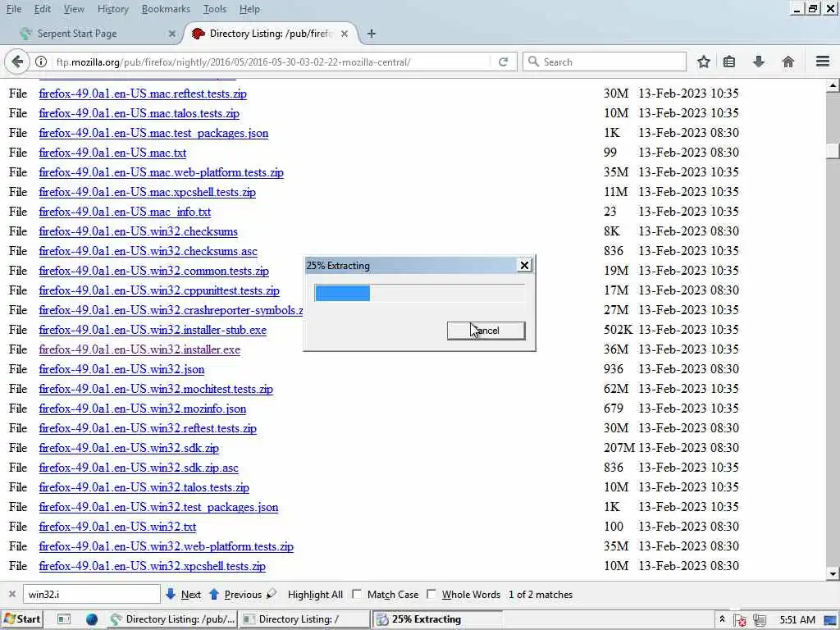Toggle the Match Case checkbox
840x630 pixels.
tap(358, 594)
